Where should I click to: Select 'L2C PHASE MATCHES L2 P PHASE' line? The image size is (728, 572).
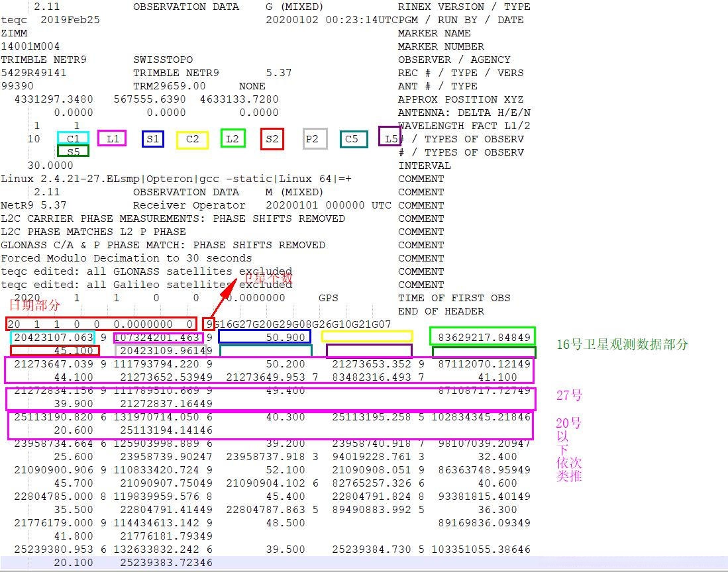click(x=93, y=232)
